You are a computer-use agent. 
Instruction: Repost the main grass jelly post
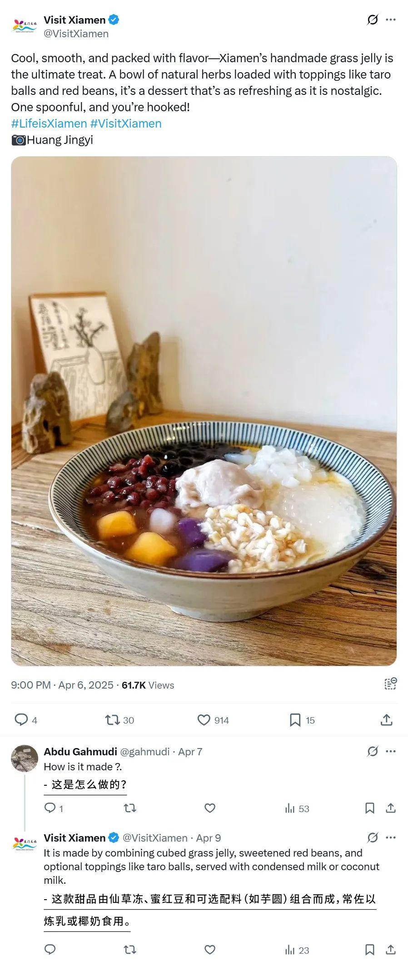113,719
